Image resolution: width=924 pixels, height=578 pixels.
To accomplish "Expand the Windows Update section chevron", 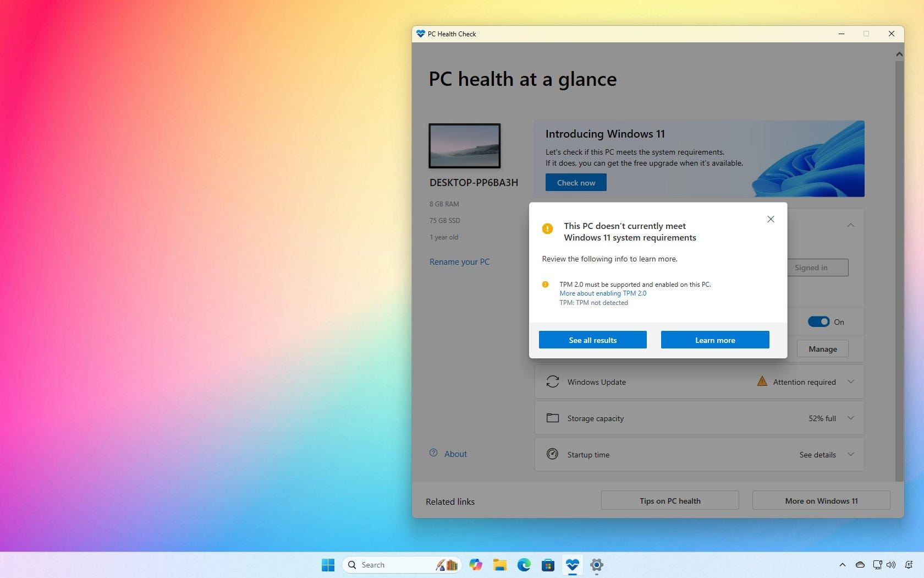I will tap(851, 381).
